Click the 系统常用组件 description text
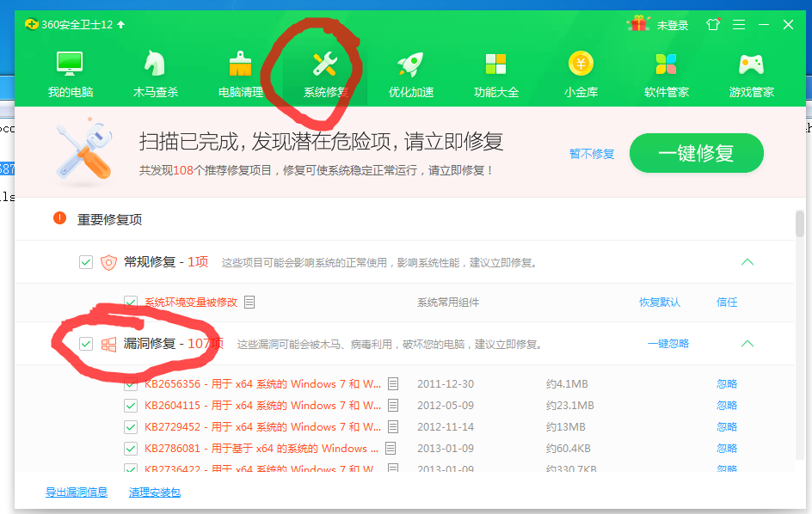This screenshot has width=812, height=514. coord(448,302)
